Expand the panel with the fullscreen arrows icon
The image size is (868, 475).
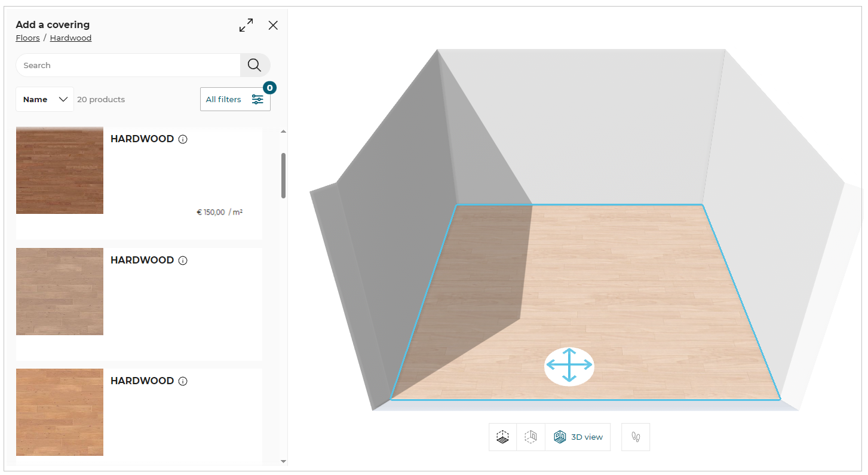coord(246,25)
